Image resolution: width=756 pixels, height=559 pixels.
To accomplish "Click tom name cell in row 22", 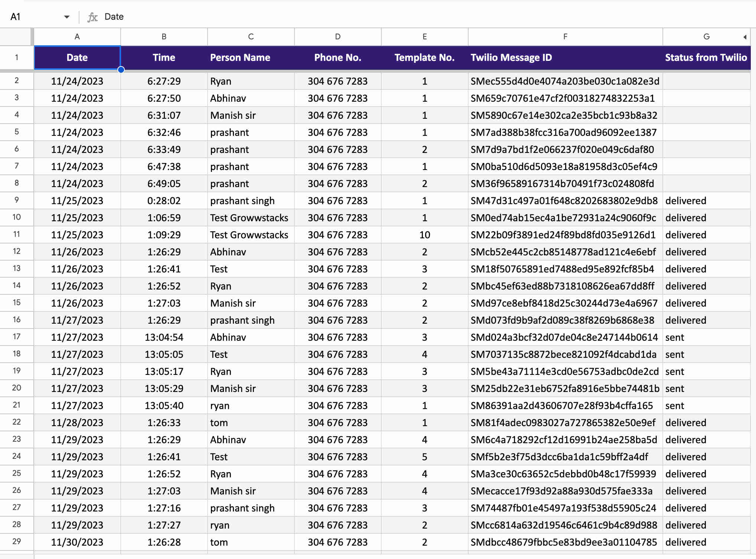I will (251, 423).
